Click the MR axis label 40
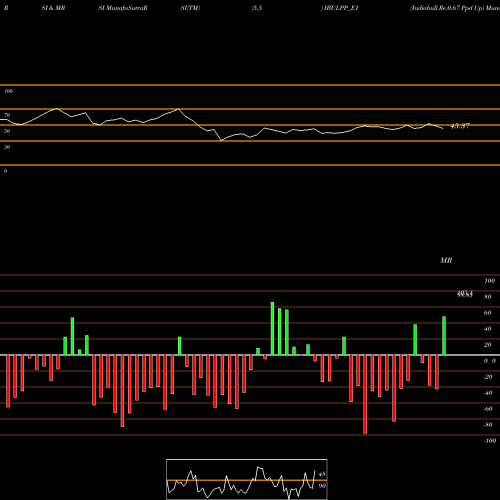 (487, 329)
